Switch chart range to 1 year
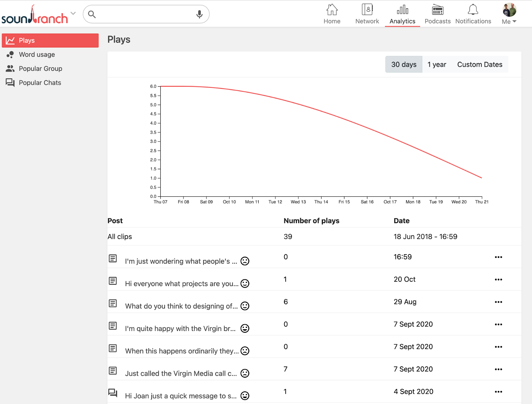The height and width of the screenshot is (404, 532). point(437,64)
